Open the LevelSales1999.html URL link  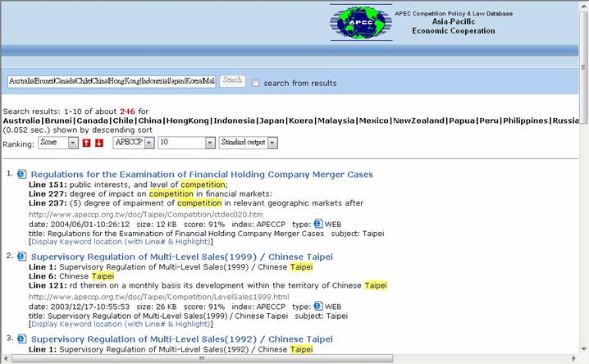159,297
